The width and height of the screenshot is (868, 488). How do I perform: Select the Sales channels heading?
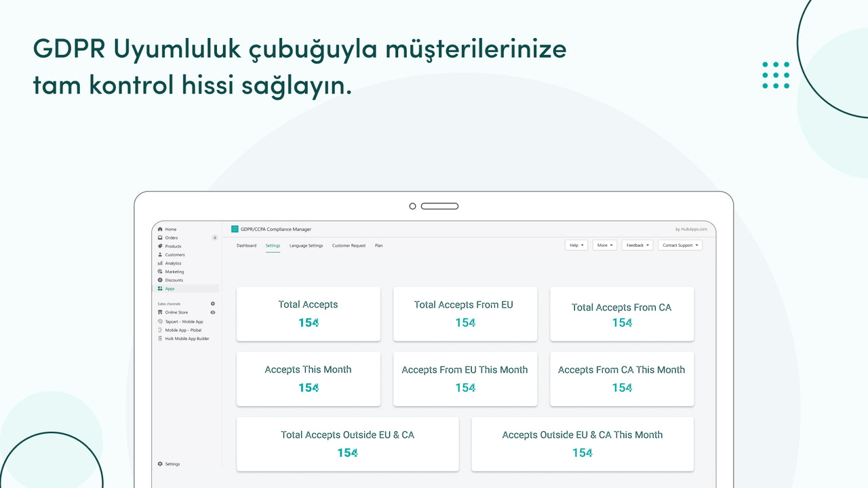(x=167, y=304)
